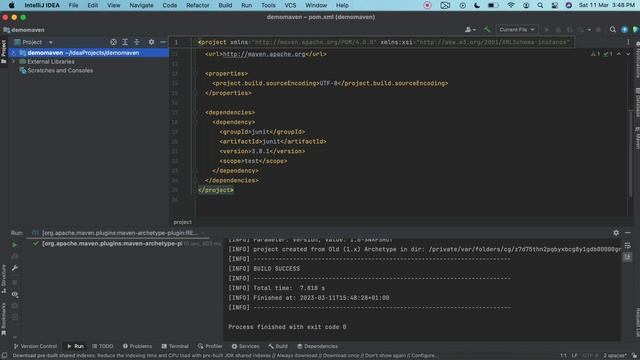Click the maven.apache.org url link in editor
The image size is (640, 360).
264,54
